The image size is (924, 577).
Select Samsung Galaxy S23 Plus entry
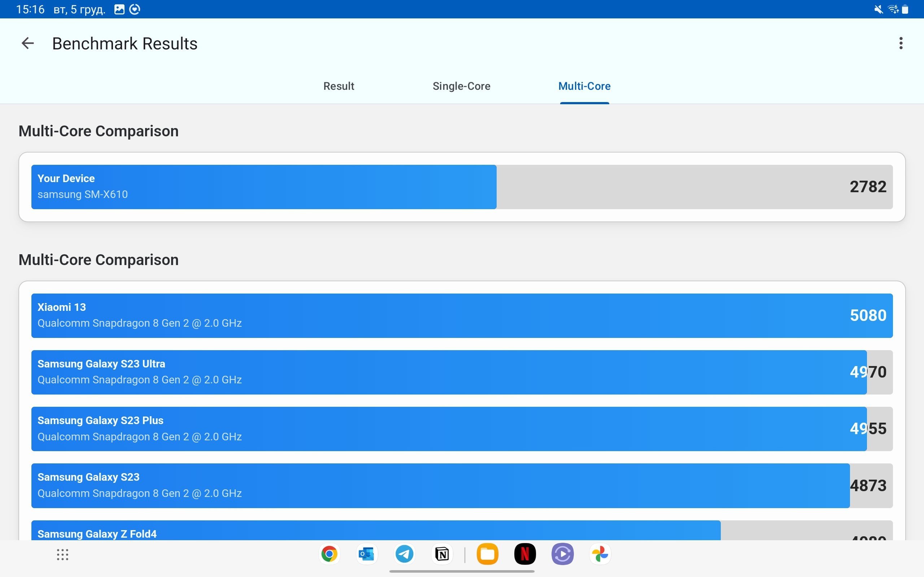pos(462,428)
